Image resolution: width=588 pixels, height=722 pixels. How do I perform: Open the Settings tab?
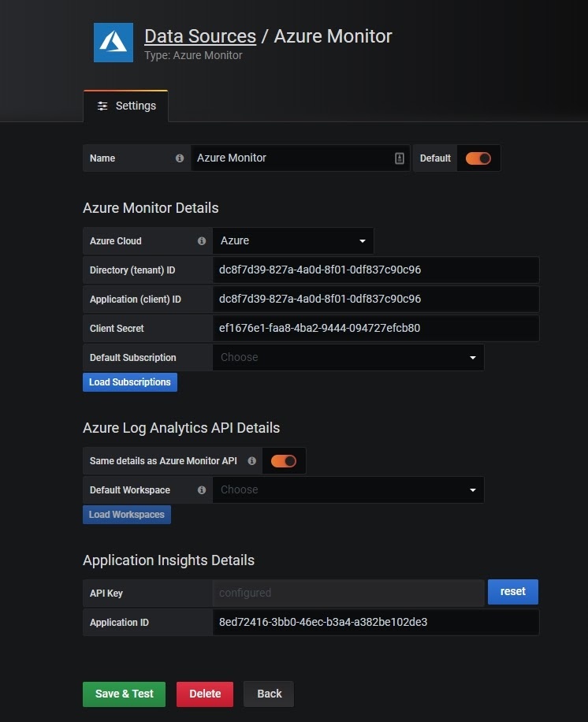[125, 106]
